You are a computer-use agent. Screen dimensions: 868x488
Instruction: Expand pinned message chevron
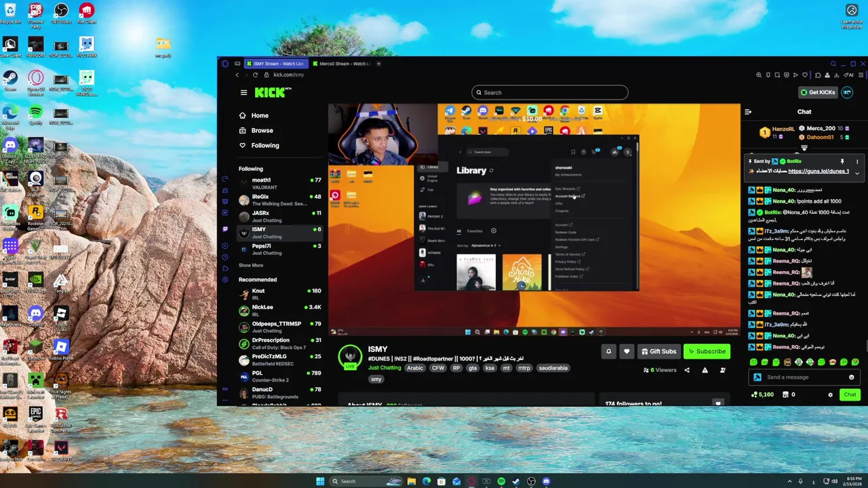856,173
